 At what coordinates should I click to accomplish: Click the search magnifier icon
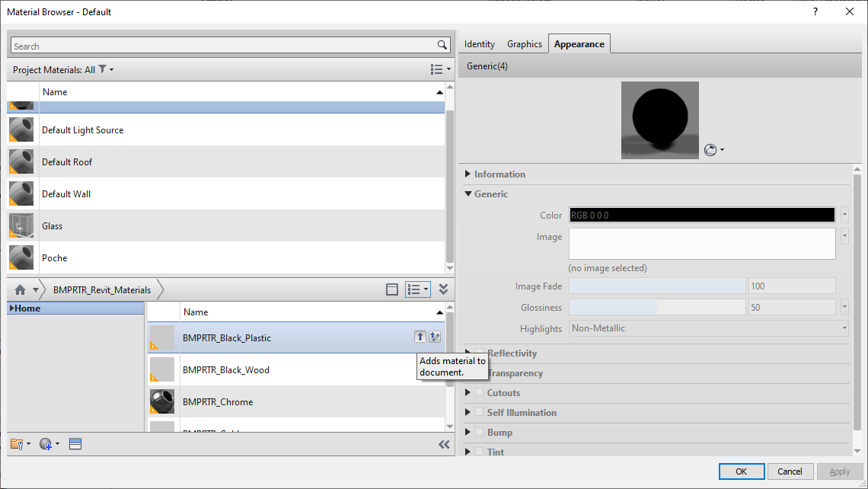pos(442,46)
